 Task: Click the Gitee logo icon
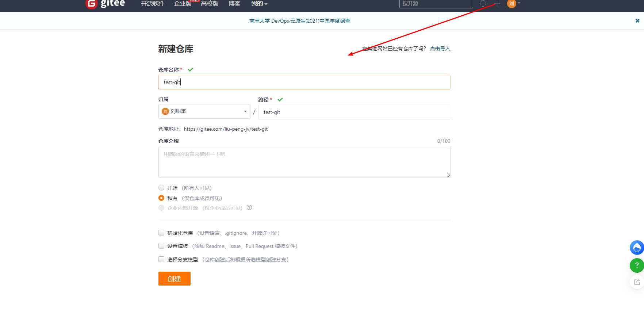pyautogui.click(x=91, y=4)
